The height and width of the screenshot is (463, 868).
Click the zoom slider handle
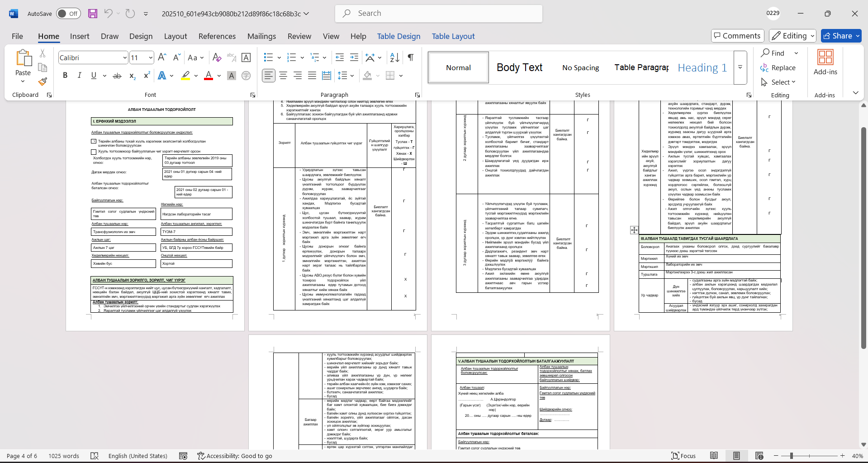(x=791, y=456)
